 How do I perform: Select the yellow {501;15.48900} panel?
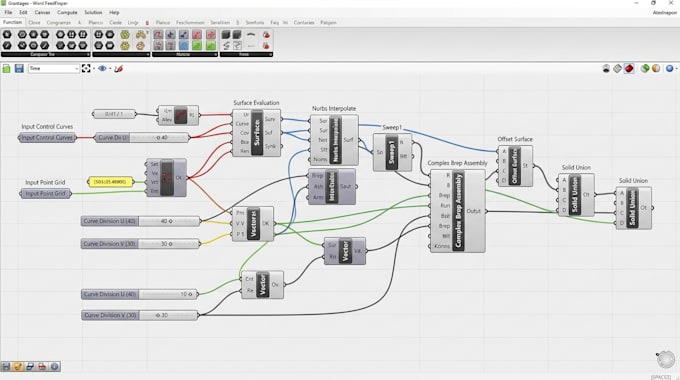[110, 182]
